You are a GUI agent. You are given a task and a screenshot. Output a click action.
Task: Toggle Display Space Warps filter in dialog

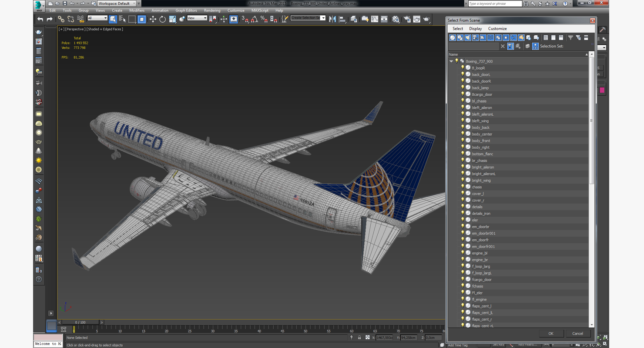490,38
